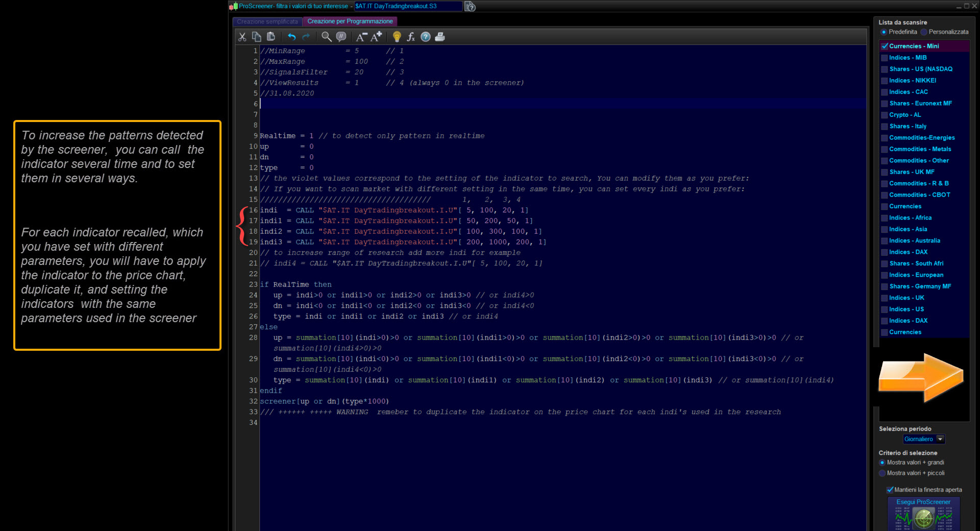Click code line 'indi2 = CALL'
This screenshot has width=980, height=531.
pos(401,232)
